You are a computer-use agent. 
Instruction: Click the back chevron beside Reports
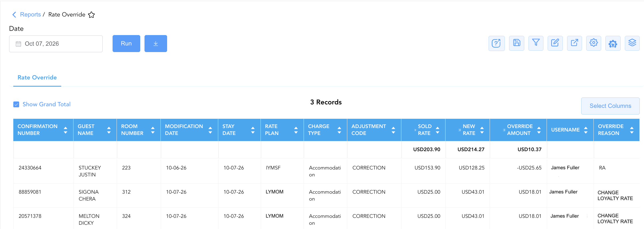coord(14,15)
